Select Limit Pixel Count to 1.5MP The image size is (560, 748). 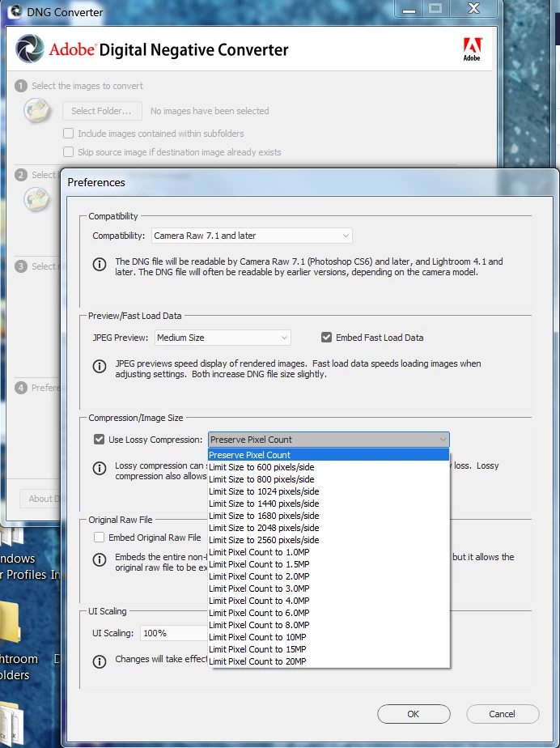point(329,564)
